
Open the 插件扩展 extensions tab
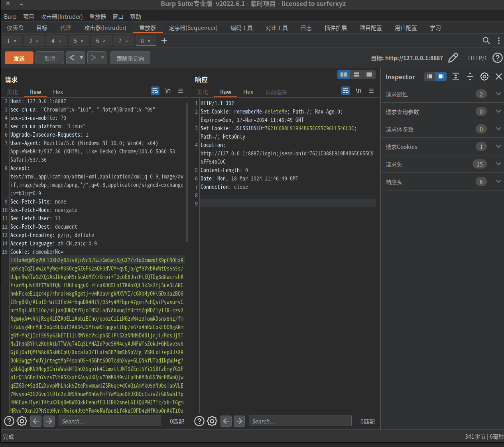(x=336, y=28)
